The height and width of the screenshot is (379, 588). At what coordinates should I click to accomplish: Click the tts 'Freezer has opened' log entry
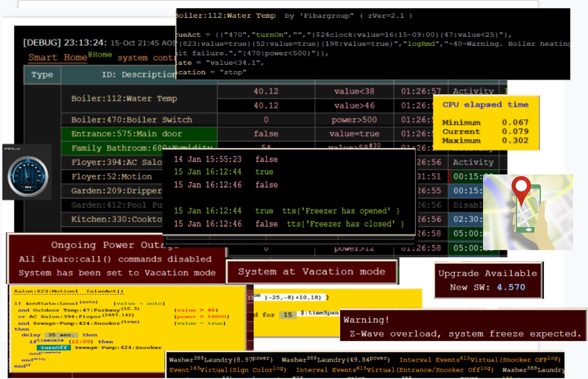[x=286, y=211]
